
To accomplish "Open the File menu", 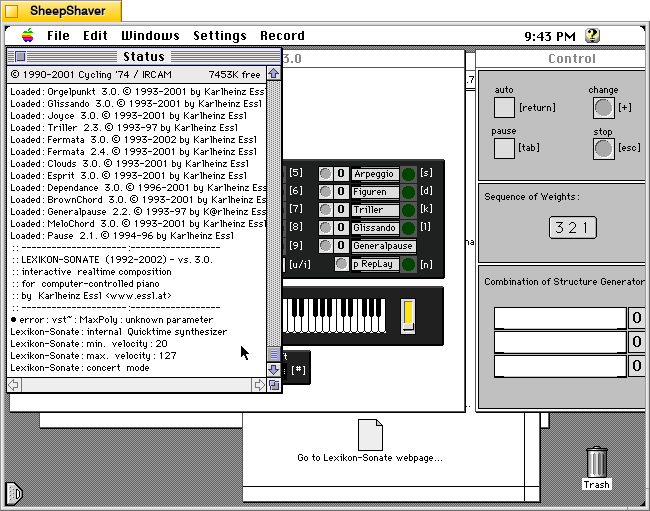I will [58, 36].
